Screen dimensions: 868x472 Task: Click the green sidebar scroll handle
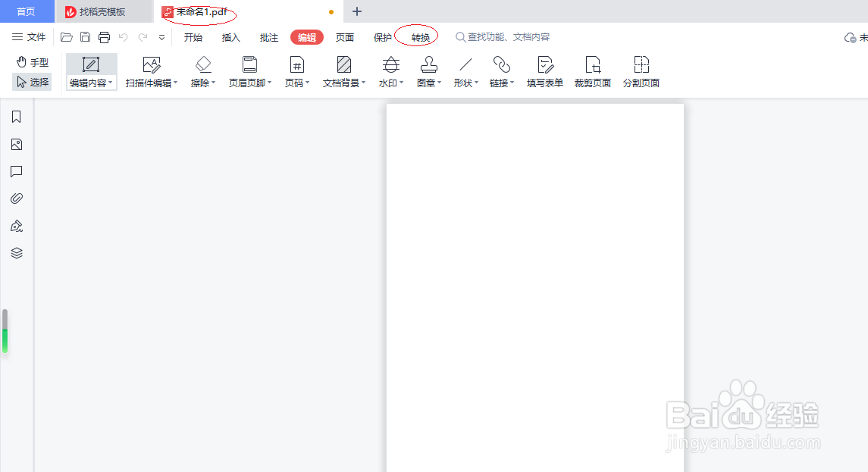coord(5,331)
